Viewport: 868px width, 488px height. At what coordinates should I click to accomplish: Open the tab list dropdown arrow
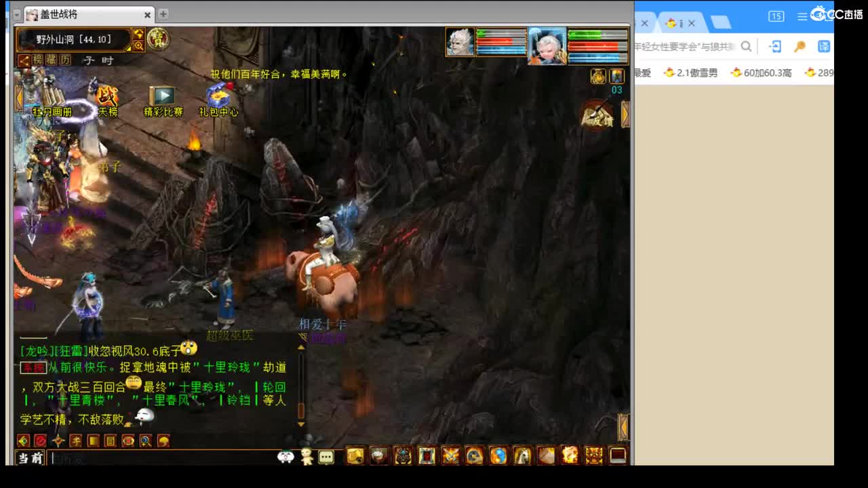[x=18, y=14]
